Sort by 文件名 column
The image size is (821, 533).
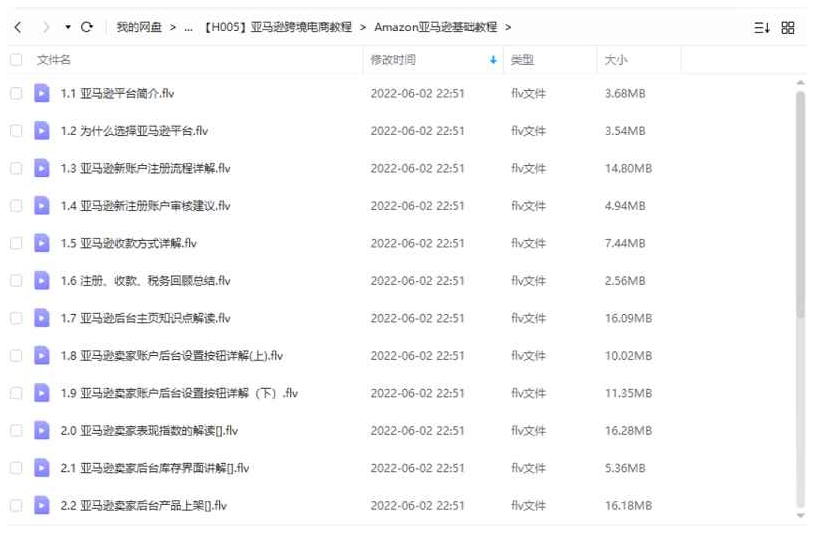(53, 60)
